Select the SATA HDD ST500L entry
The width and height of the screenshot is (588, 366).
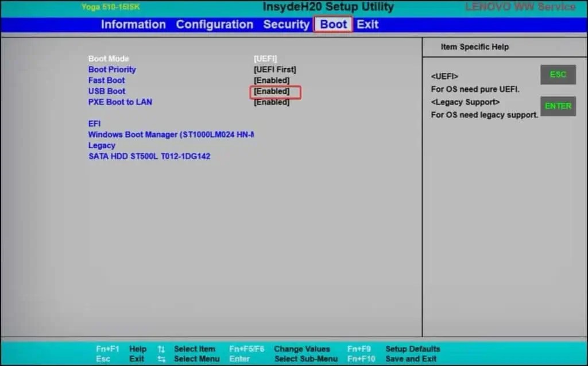(149, 156)
